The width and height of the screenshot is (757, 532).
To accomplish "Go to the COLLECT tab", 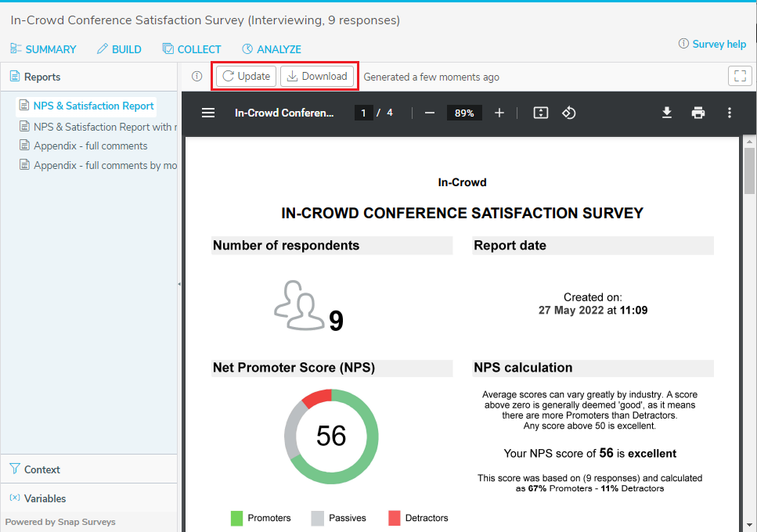I will tap(192, 49).
